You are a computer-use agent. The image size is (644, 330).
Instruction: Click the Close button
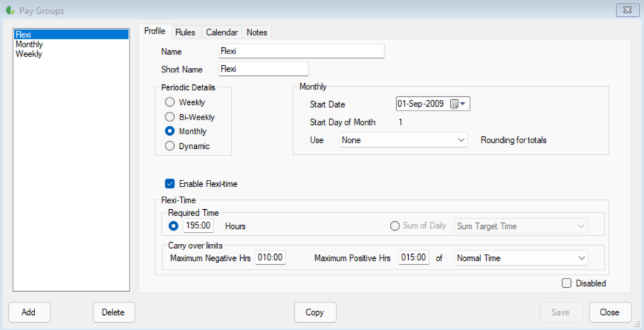tap(609, 312)
